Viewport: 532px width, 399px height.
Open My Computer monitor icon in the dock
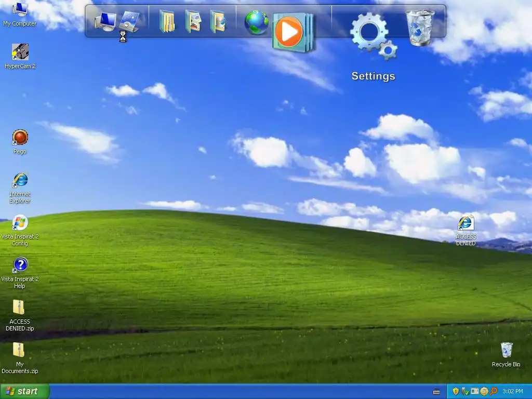click(x=105, y=22)
